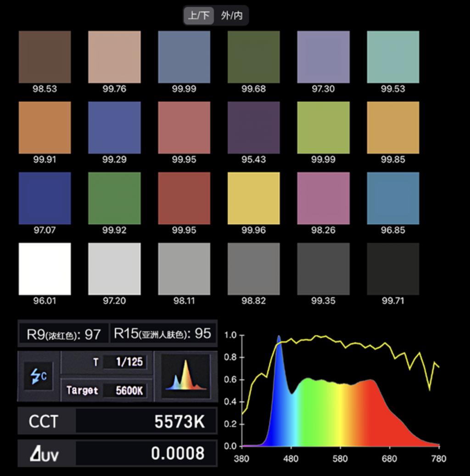Click the white swatch scored 96.01
This screenshot has width=470, height=476.
pyautogui.click(x=45, y=269)
